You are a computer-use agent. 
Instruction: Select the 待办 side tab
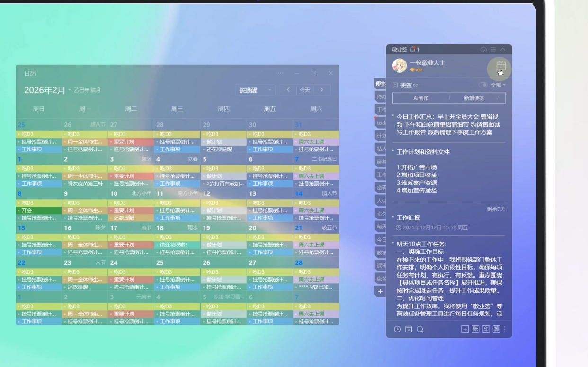[380, 96]
